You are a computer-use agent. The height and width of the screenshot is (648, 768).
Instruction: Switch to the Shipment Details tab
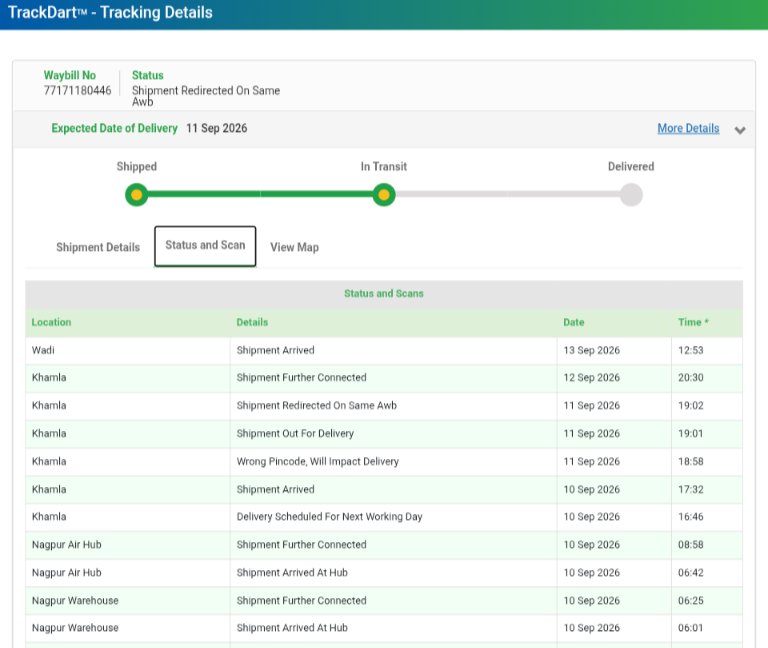point(98,247)
